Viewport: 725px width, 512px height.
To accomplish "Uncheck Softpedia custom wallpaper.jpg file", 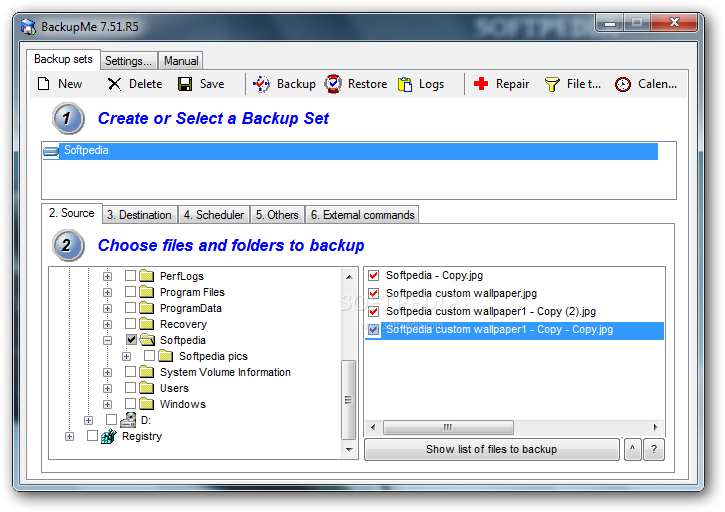I will click(x=374, y=293).
